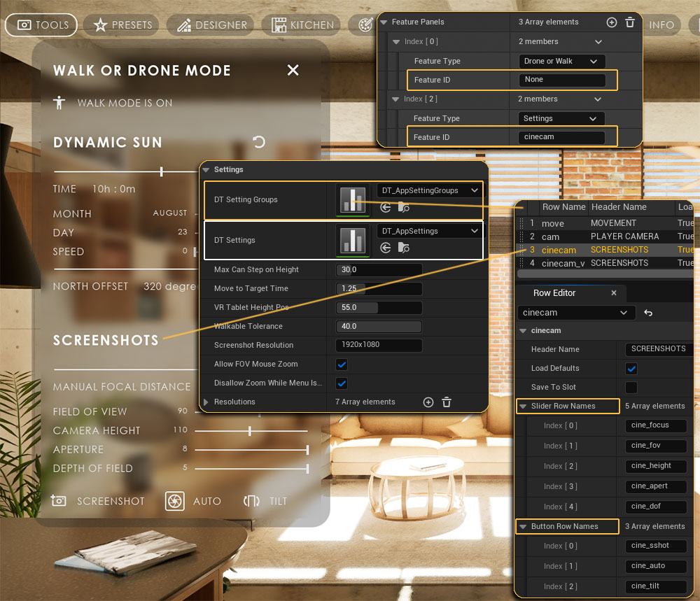Reset the Dynamic Sun settings

click(x=259, y=143)
